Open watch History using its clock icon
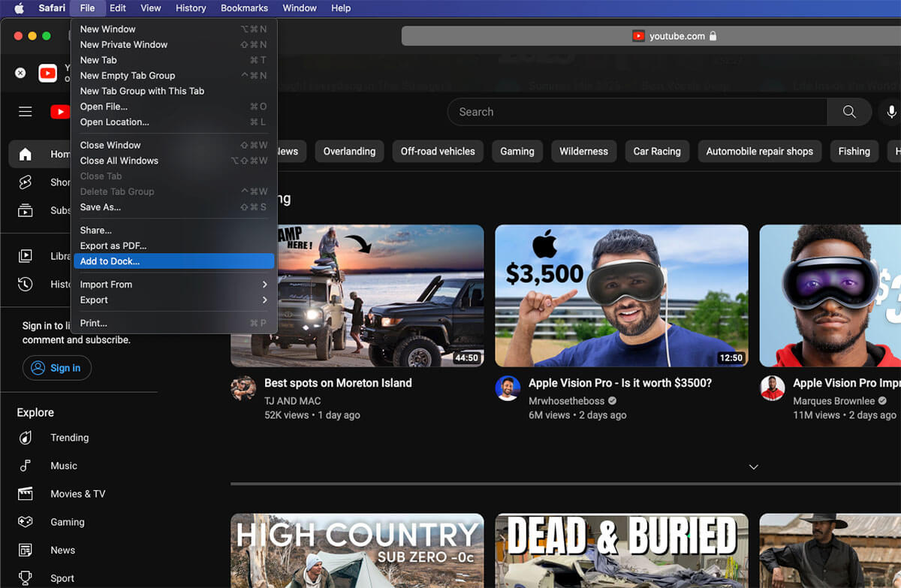Viewport: 901px width, 588px height. (25, 284)
